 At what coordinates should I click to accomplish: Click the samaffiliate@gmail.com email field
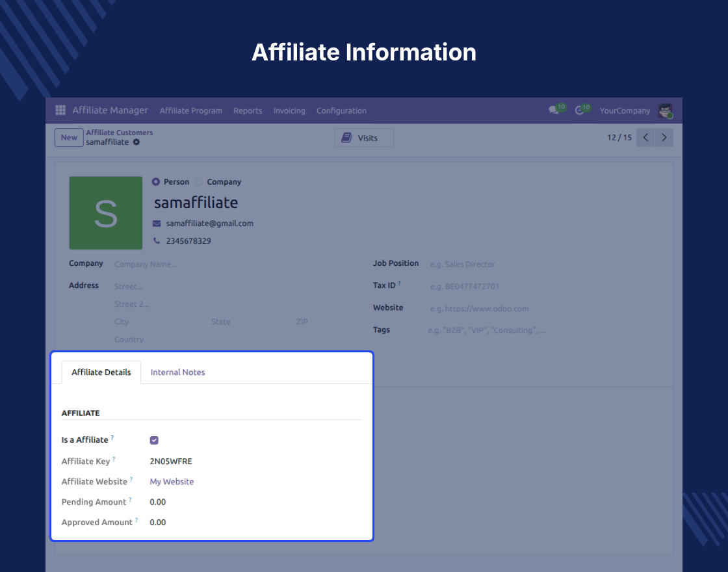[210, 224]
